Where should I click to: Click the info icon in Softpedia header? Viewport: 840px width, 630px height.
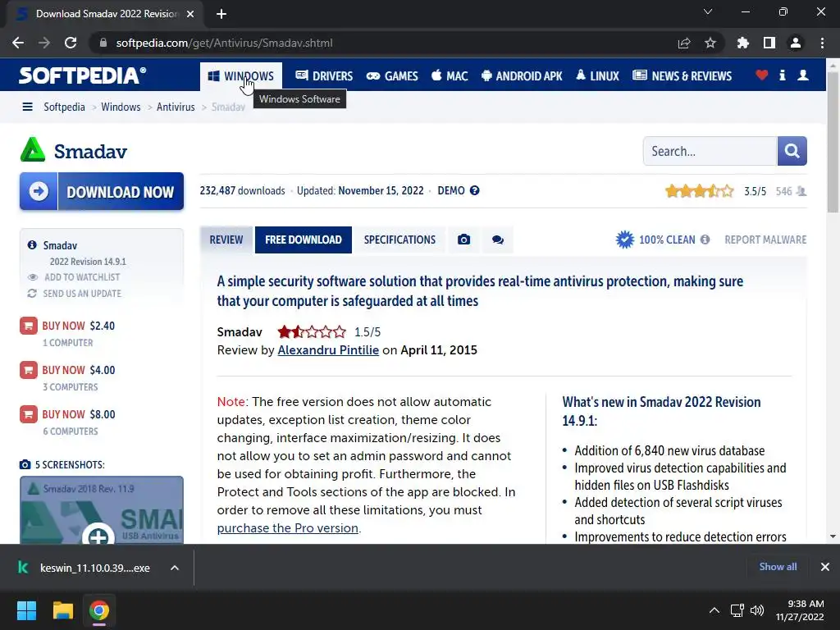coord(782,75)
